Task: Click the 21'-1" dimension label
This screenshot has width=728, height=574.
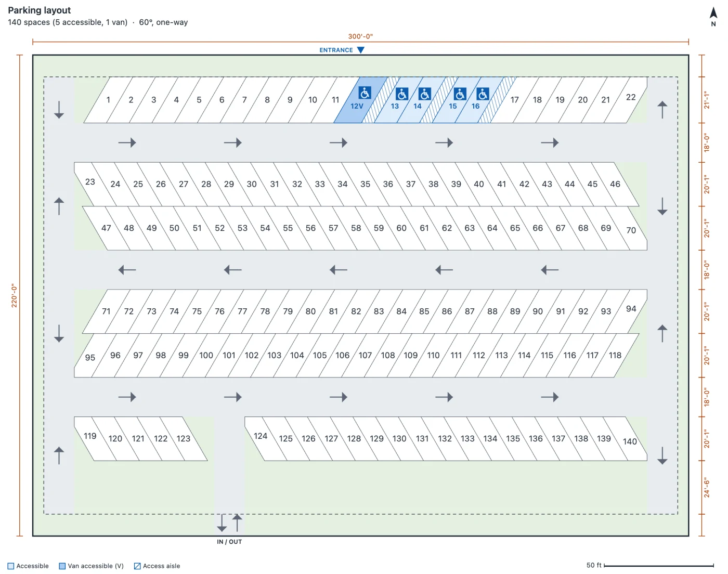Action: click(707, 100)
